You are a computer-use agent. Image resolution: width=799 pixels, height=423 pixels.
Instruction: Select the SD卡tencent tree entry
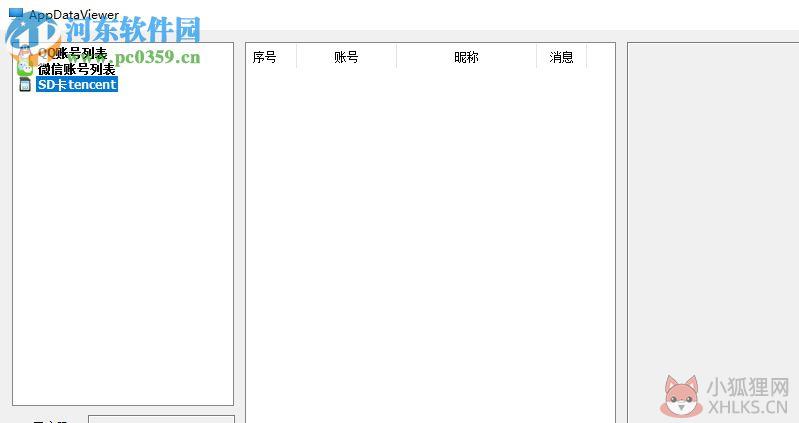(77, 85)
